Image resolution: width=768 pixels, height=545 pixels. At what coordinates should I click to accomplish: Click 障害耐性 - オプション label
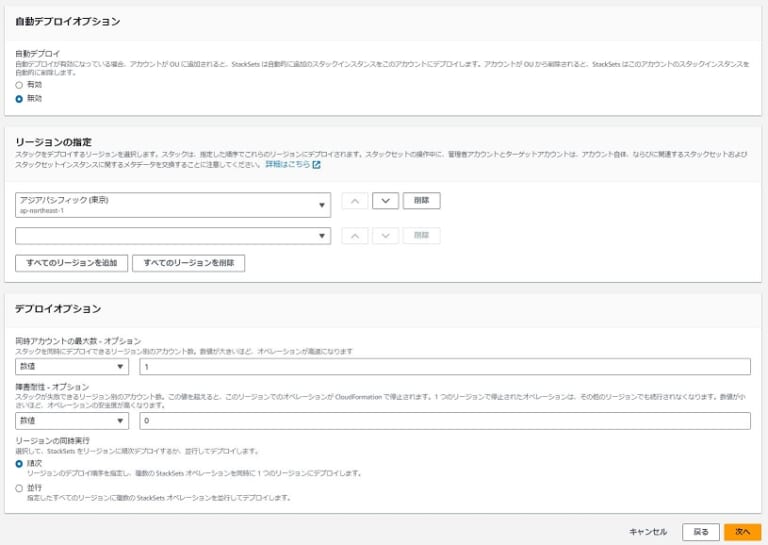pos(52,387)
